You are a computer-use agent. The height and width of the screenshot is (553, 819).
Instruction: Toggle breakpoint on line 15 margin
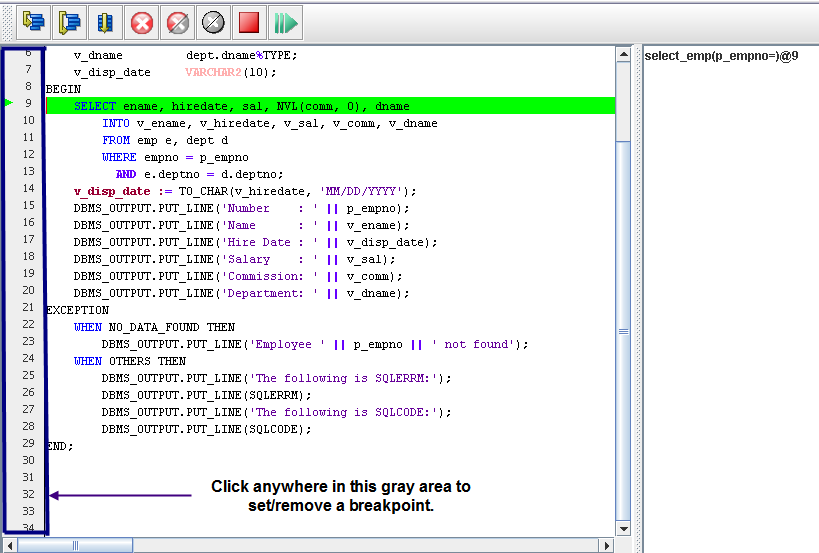(x=28, y=206)
